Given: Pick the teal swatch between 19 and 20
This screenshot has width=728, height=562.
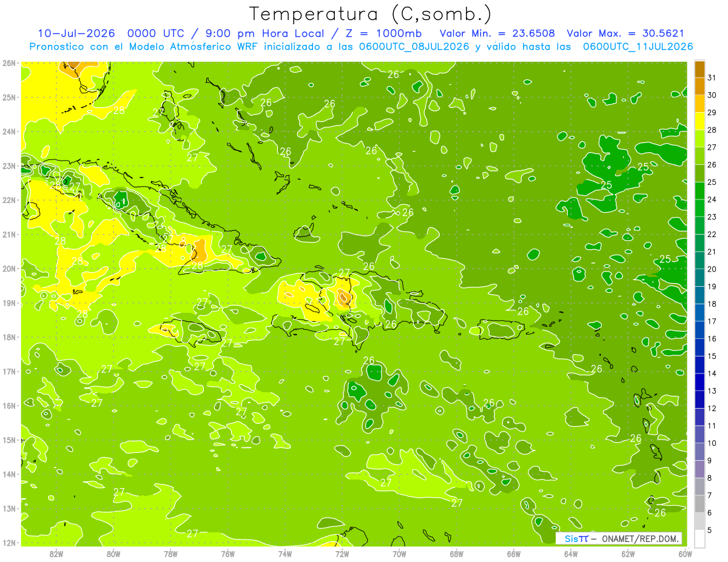Looking at the screenshot, I should click(x=699, y=277).
